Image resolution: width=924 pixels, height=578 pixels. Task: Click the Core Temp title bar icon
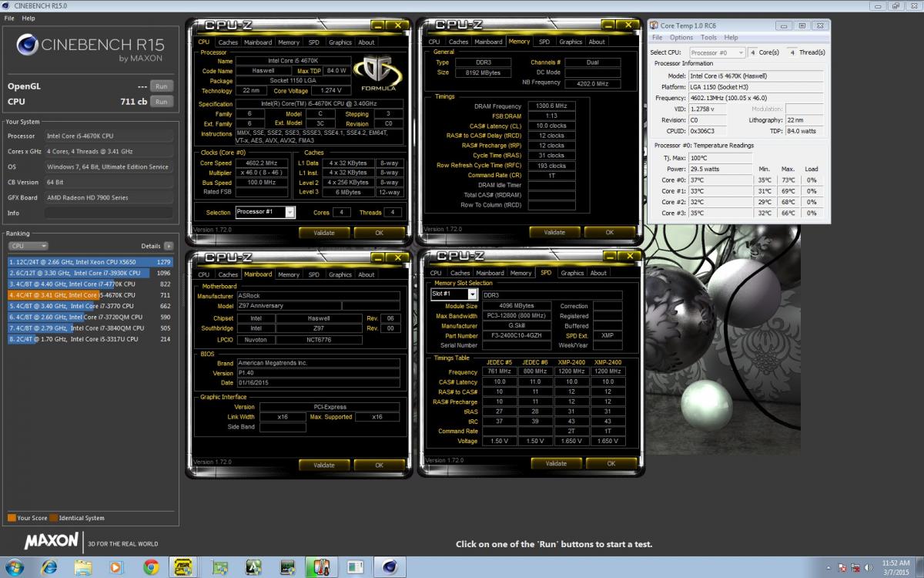point(654,25)
